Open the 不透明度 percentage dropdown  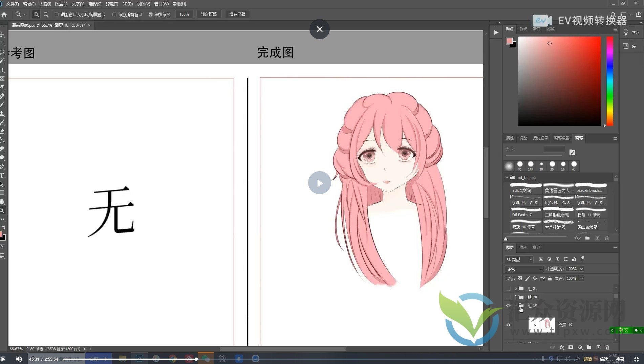click(x=582, y=269)
